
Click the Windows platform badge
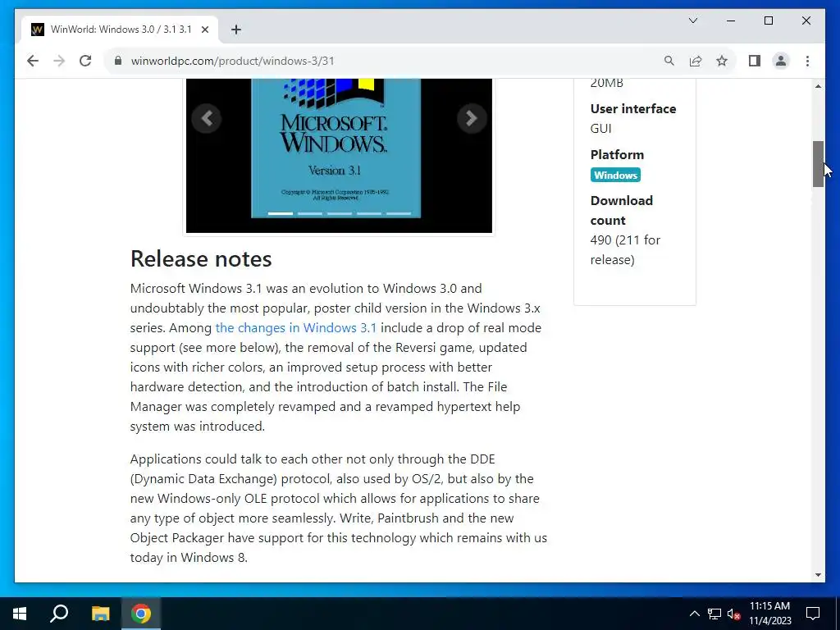(x=615, y=176)
